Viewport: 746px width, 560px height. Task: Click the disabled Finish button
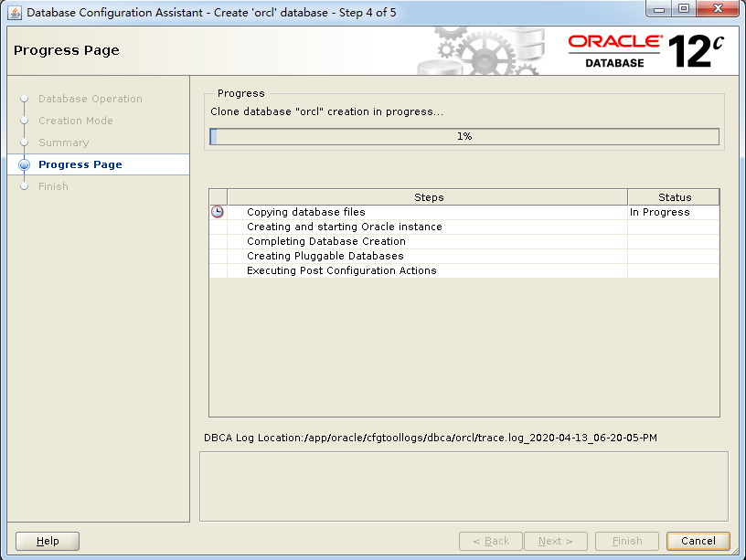pyautogui.click(x=627, y=541)
